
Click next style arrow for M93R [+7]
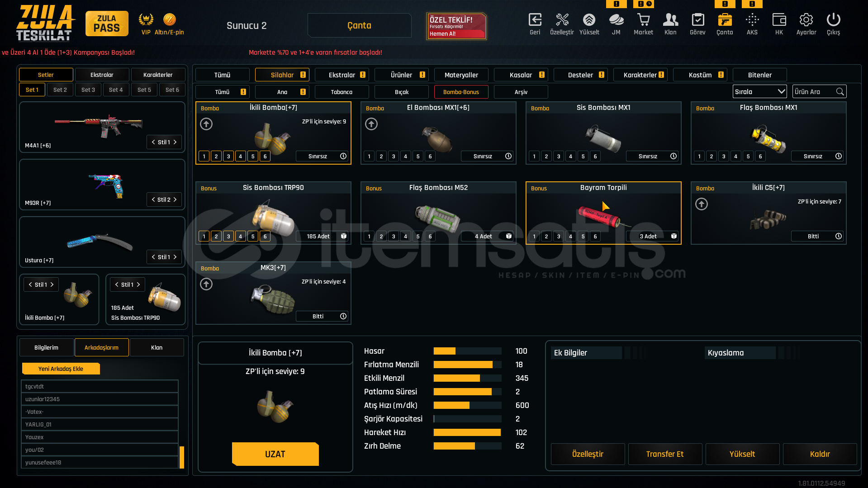175,199
